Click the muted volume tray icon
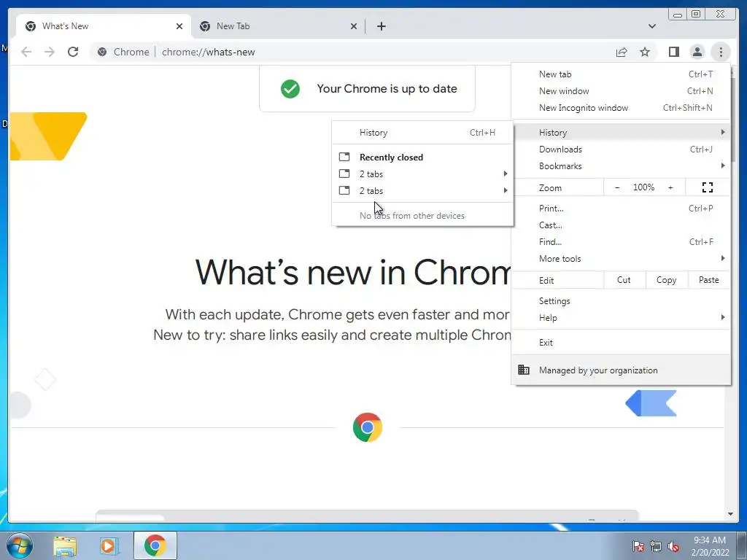The height and width of the screenshot is (560, 747). [673, 546]
